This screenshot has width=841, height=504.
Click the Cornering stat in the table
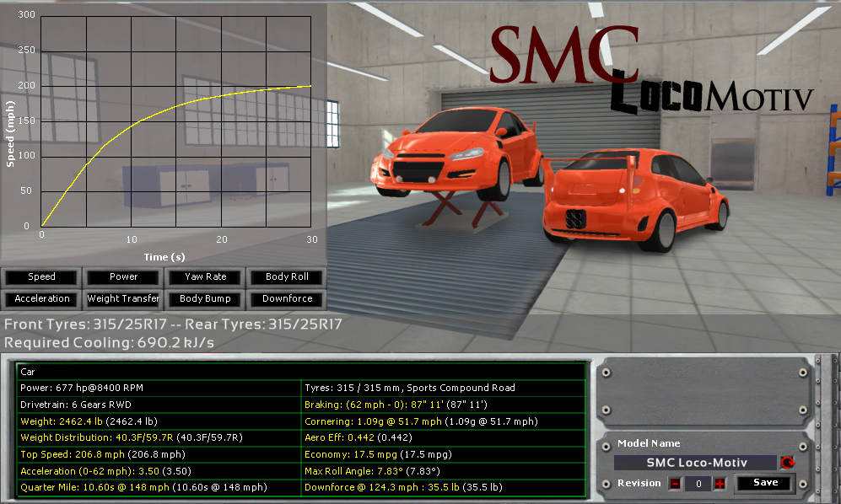[x=443, y=421]
